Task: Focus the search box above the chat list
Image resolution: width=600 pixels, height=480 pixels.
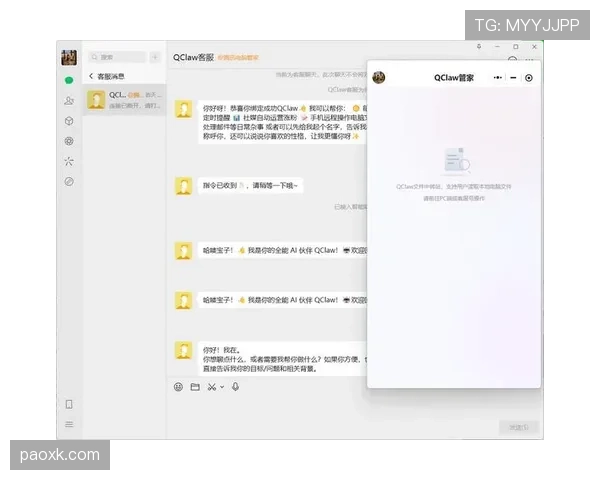Action: click(x=117, y=57)
